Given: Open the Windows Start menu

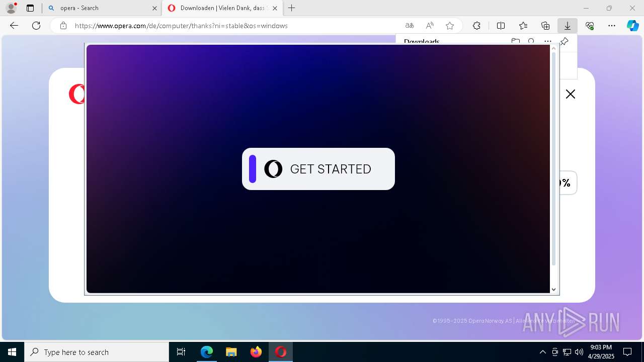Looking at the screenshot, I should tap(12, 352).
